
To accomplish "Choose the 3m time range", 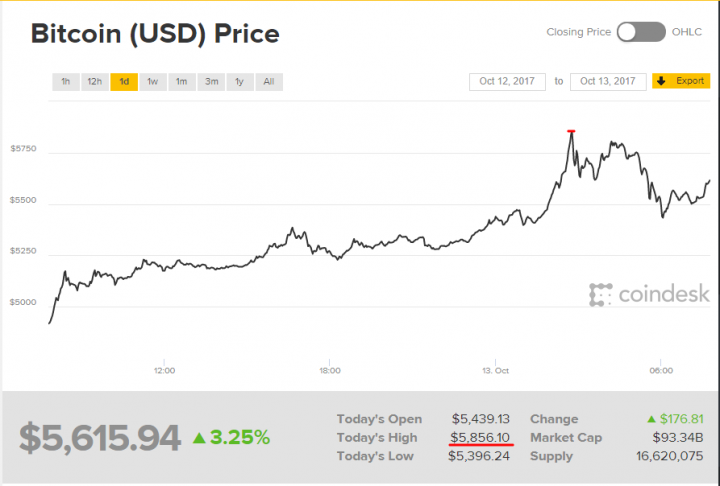I will [211, 81].
